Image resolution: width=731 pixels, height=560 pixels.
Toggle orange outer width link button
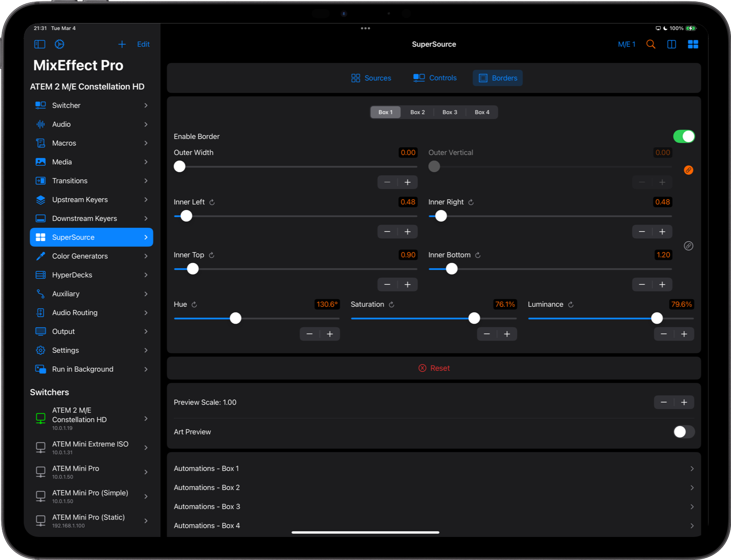pyautogui.click(x=688, y=170)
